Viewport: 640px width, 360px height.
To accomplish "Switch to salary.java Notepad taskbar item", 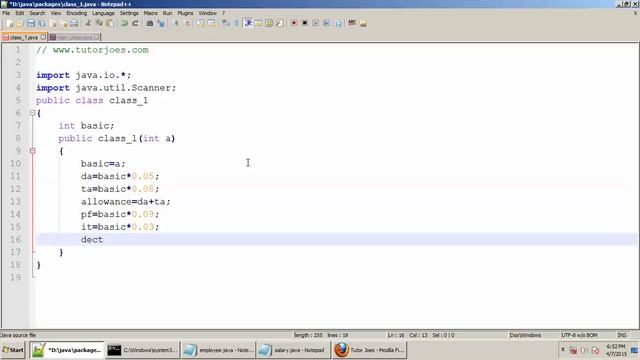I will tap(293, 350).
